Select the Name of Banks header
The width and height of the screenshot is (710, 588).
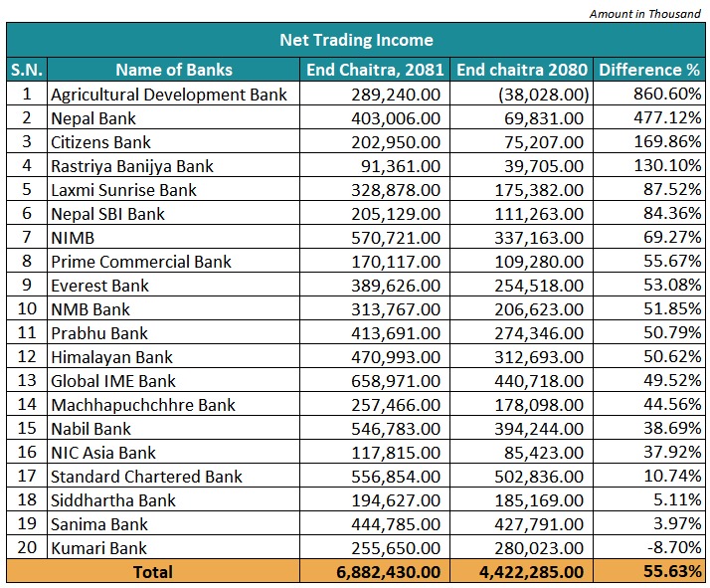pyautogui.click(x=174, y=70)
